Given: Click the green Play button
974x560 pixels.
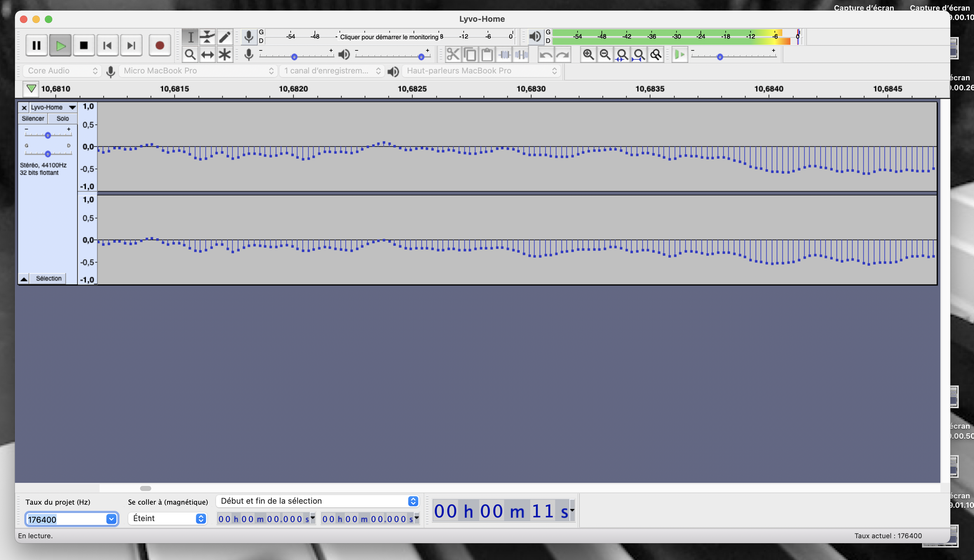Looking at the screenshot, I should coord(60,45).
